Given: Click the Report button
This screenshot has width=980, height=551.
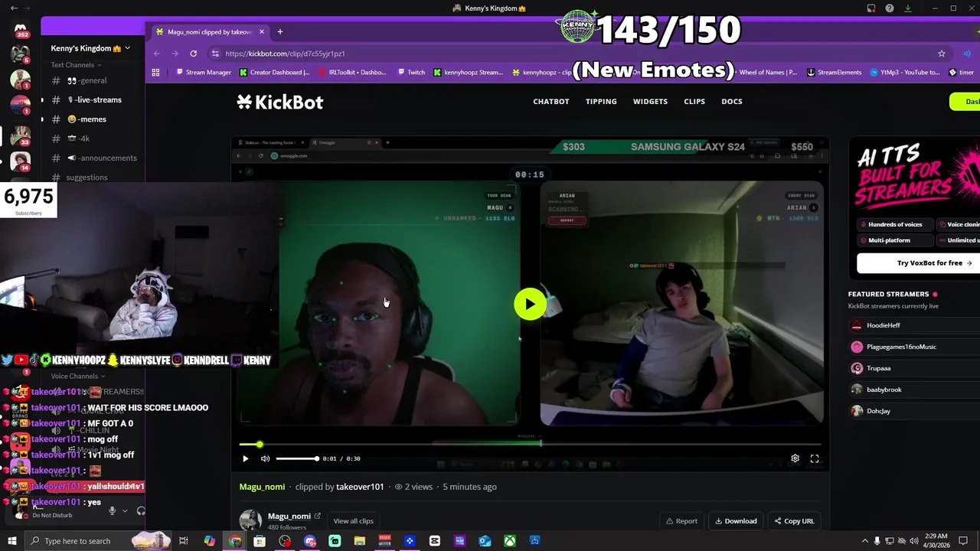Looking at the screenshot, I should tap(681, 521).
